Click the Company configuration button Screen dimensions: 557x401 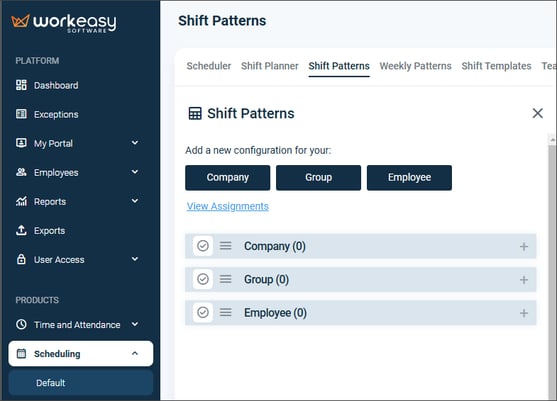(x=228, y=178)
